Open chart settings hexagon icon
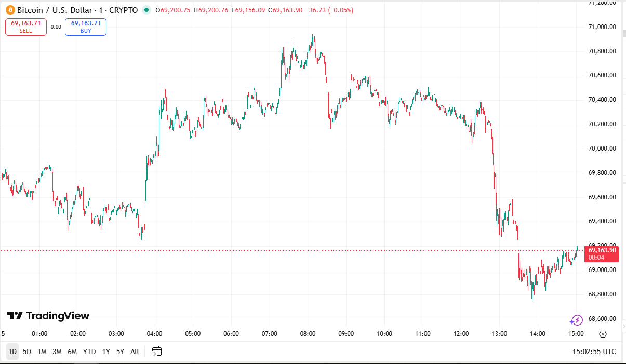Screen dimensions: 626x364 [x=603, y=334]
